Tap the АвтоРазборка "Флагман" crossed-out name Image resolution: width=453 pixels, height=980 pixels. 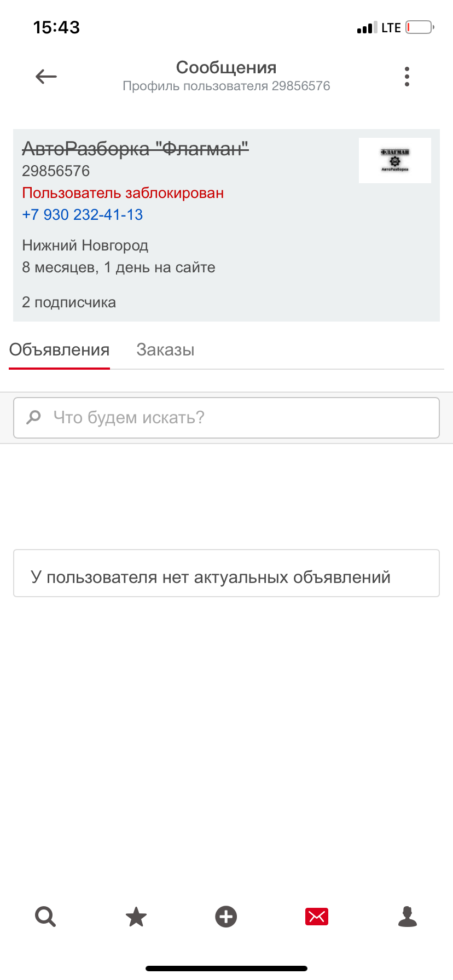135,148
